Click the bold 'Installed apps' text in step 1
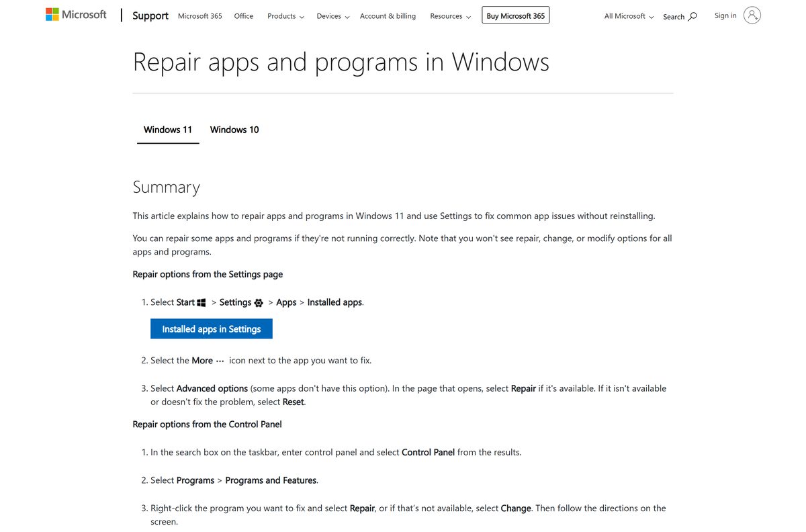The image size is (806, 532). pos(334,302)
